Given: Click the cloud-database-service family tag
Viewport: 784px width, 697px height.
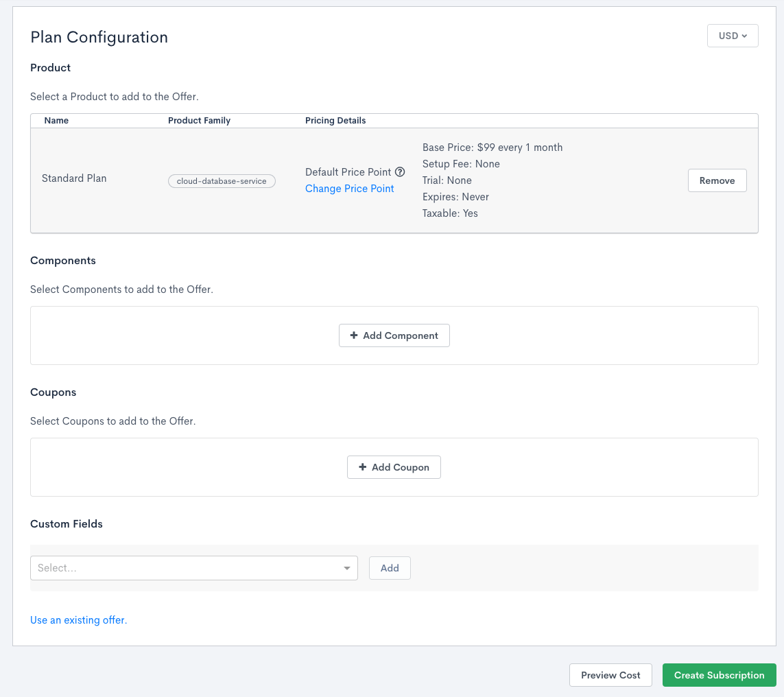Looking at the screenshot, I should [x=222, y=181].
